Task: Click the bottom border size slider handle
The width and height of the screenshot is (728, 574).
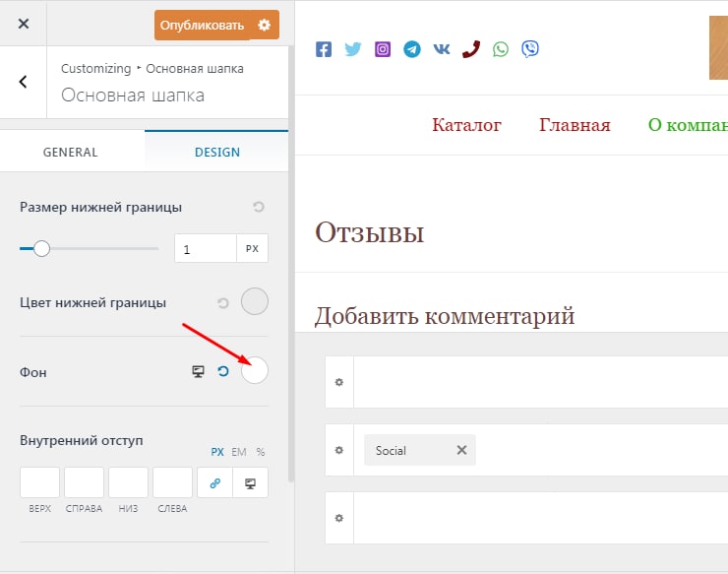Action: (41, 249)
